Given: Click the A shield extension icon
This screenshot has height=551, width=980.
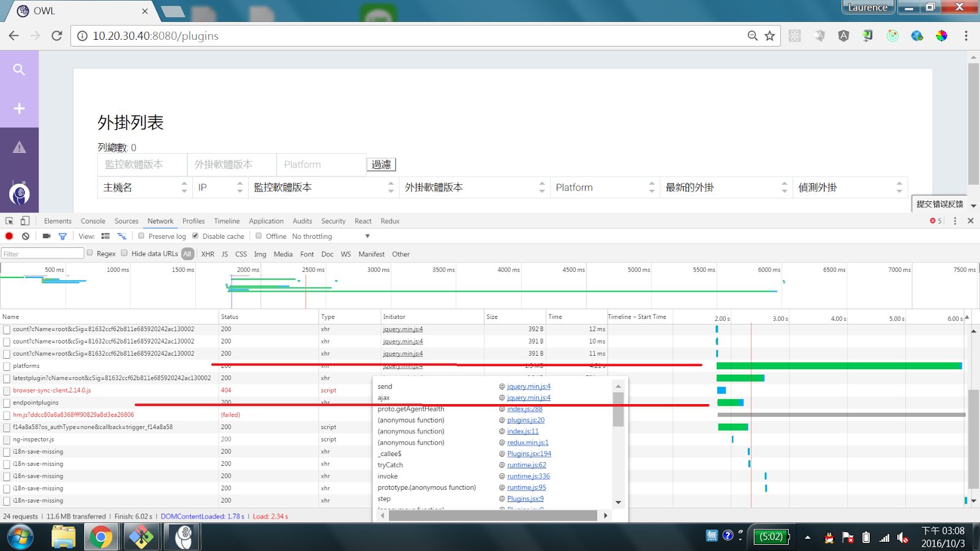Looking at the screenshot, I should point(843,36).
